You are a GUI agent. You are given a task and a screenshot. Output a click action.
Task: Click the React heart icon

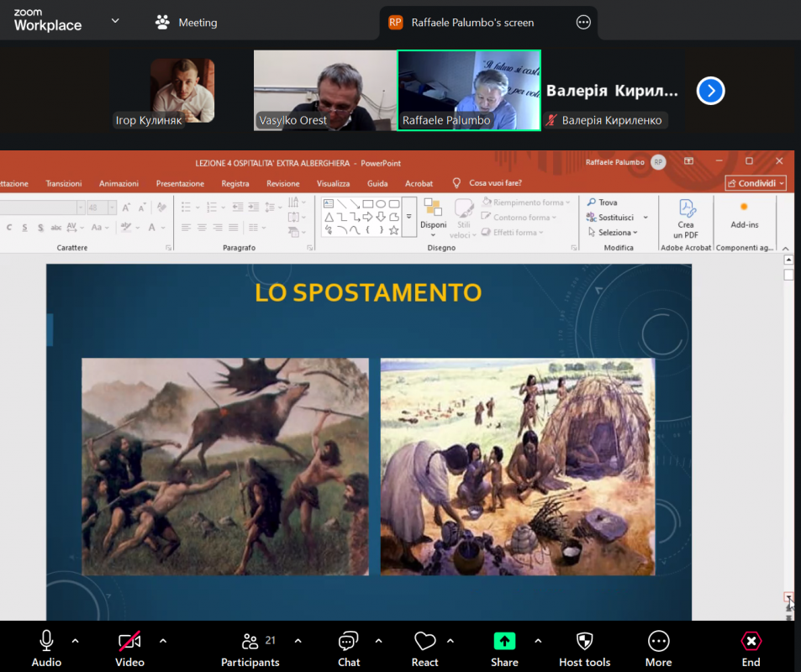424,642
